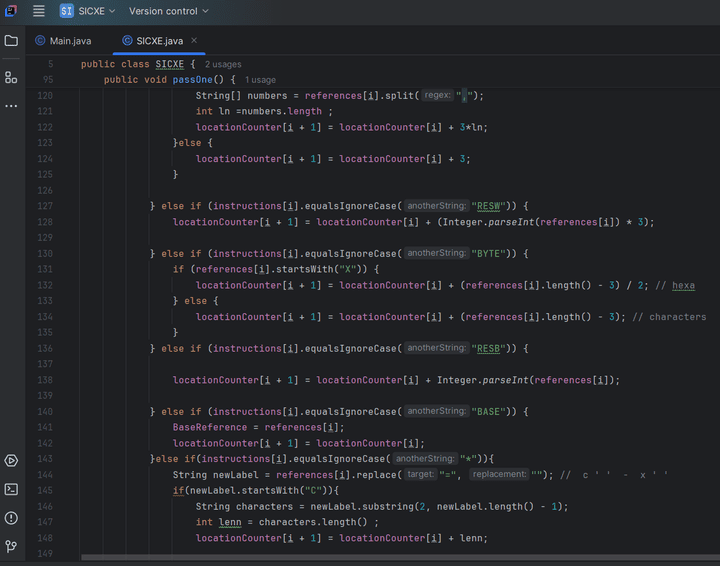Expand the Version control dropdown
Image resolution: width=720 pixels, height=566 pixels.
tap(168, 11)
